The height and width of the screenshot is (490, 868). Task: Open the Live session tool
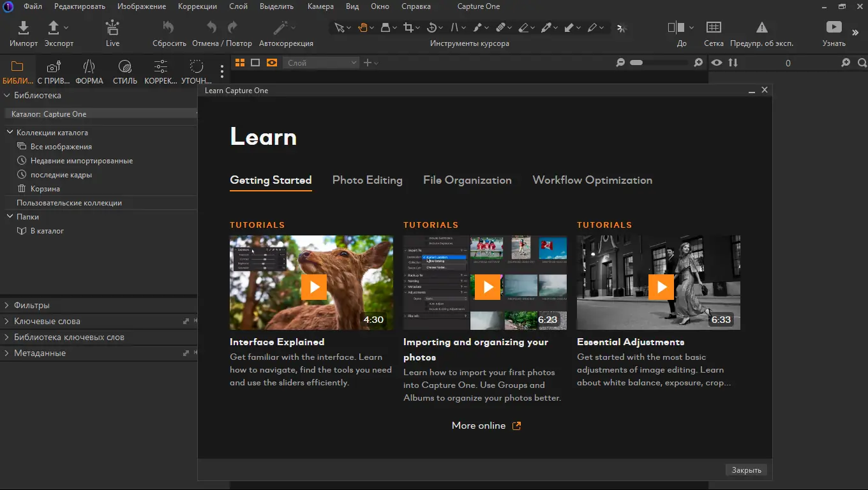coord(112,28)
